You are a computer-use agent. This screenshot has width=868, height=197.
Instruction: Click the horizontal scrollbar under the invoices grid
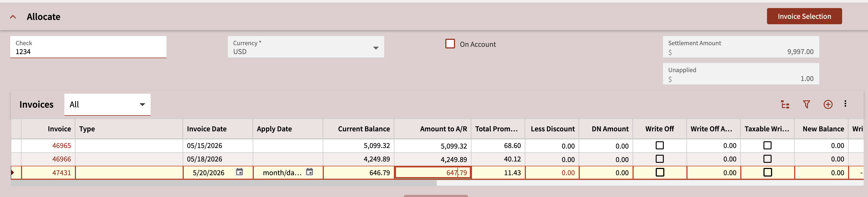(x=224, y=183)
